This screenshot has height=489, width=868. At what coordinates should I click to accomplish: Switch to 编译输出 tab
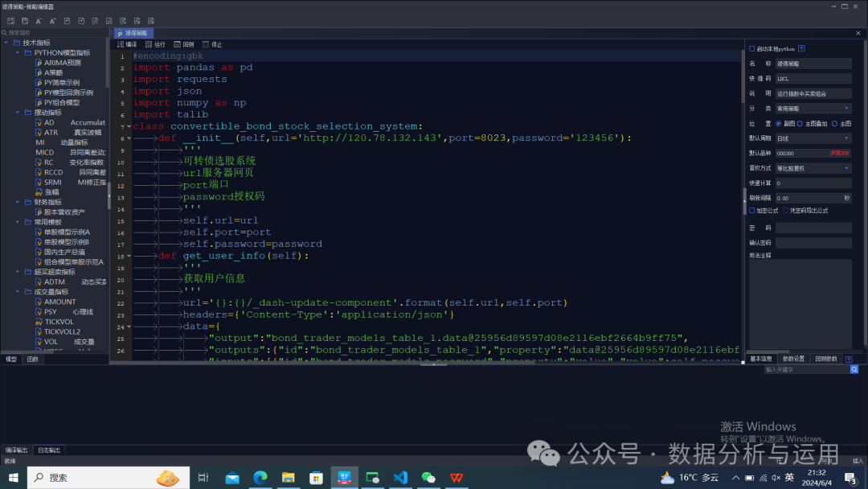coord(16,450)
